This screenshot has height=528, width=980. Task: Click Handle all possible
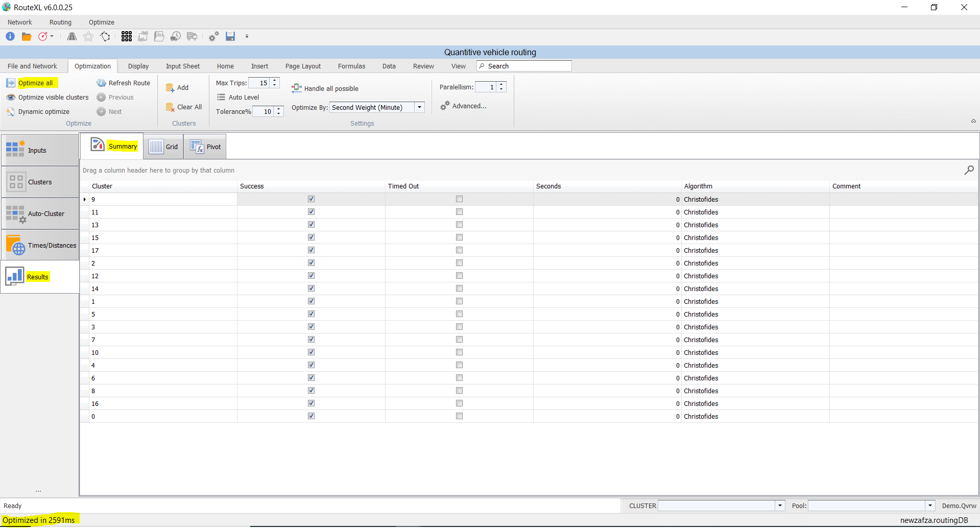325,88
